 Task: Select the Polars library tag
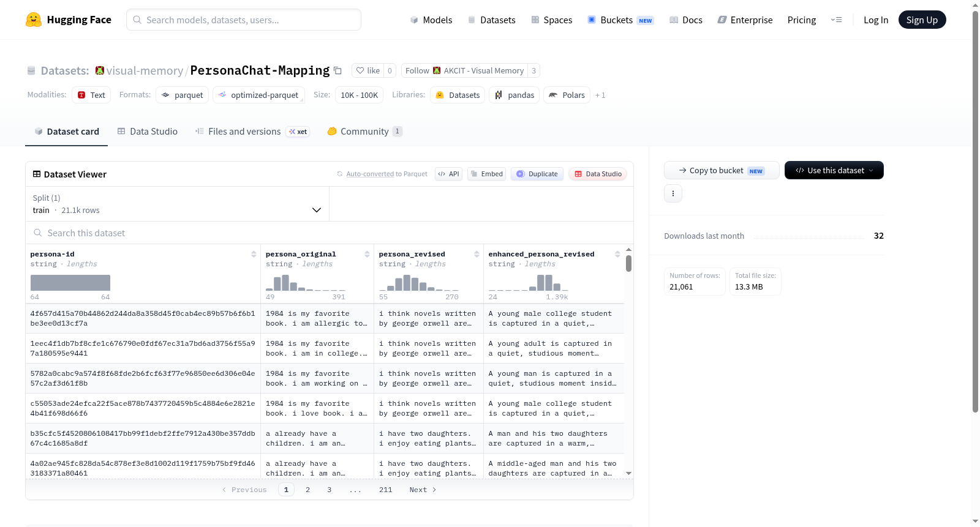coord(567,95)
